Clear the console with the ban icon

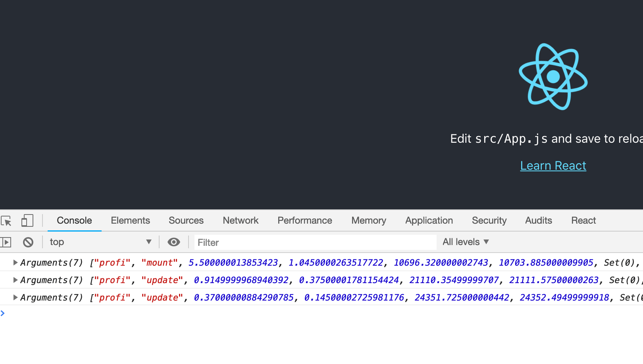point(28,242)
